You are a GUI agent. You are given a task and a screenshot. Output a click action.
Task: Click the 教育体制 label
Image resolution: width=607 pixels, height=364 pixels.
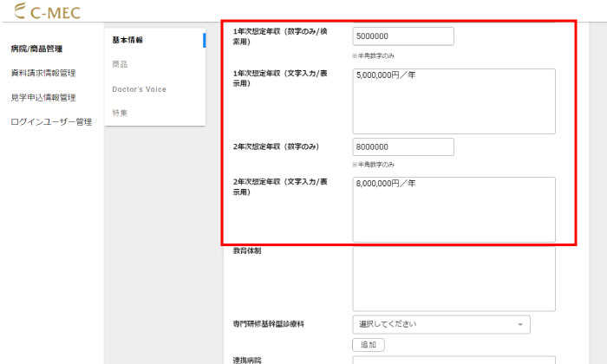[247, 250]
